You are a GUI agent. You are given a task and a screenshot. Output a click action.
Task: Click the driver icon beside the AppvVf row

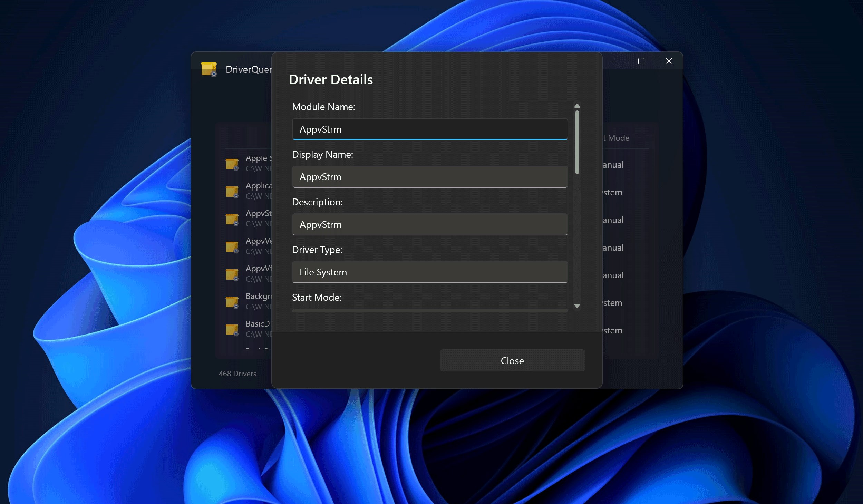point(232,274)
